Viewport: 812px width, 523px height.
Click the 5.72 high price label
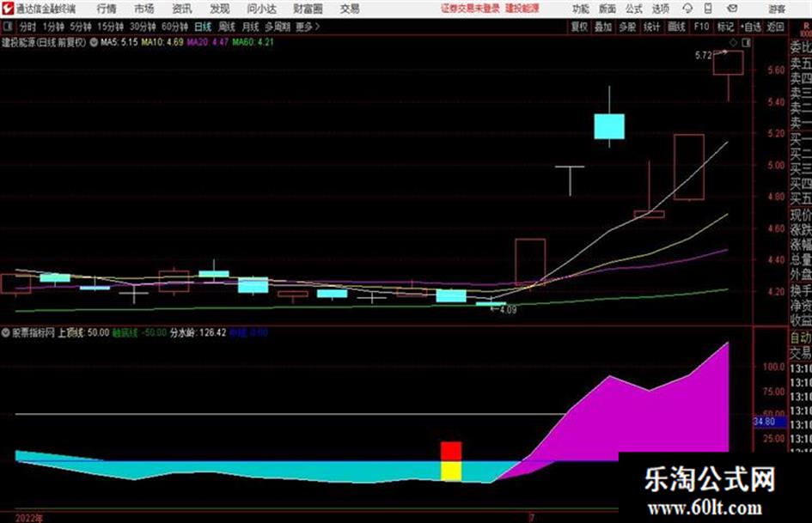703,56
